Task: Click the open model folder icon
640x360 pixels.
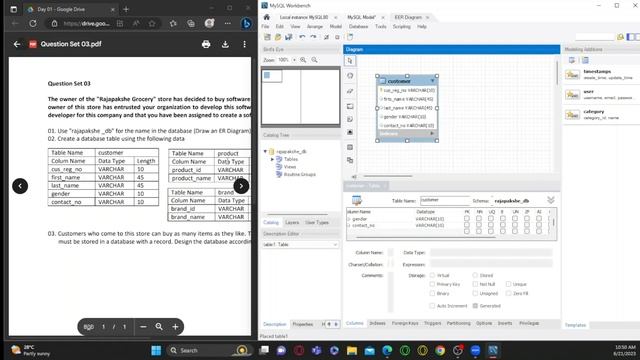Action: (x=278, y=37)
